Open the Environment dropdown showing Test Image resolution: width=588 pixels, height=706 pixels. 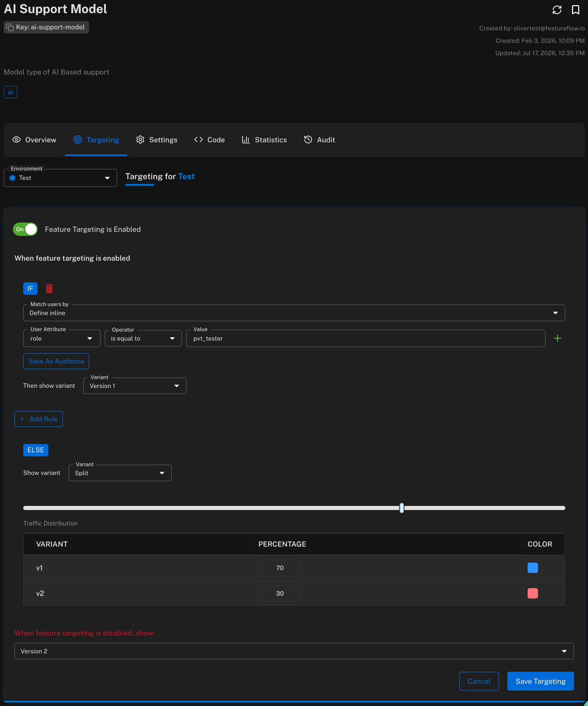(60, 178)
